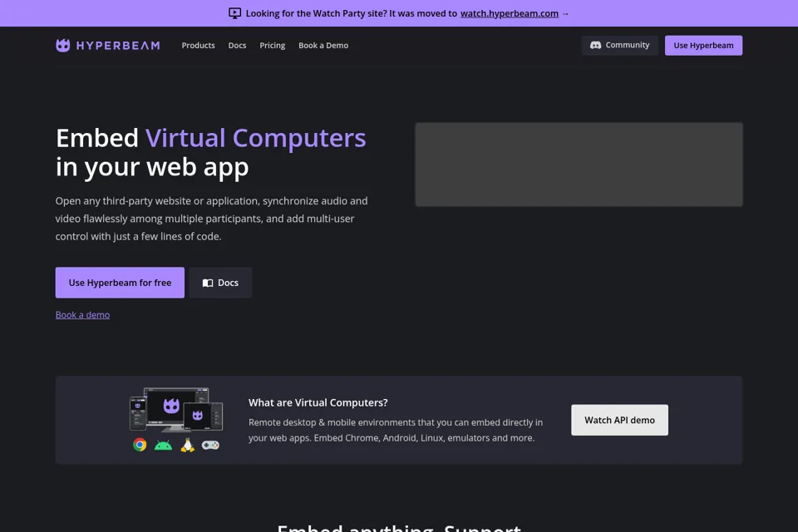Open the Docs button with book icon
Screen dimensions: 798x532
220,283
